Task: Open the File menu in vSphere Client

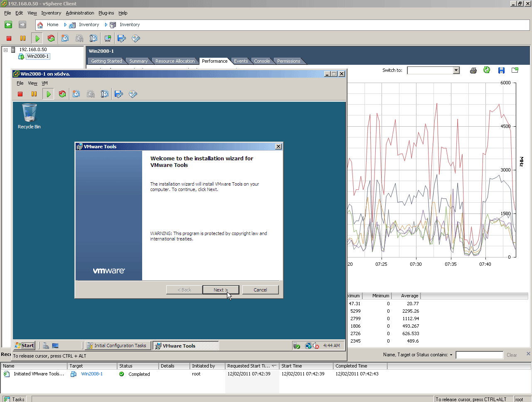Action: 7,13
